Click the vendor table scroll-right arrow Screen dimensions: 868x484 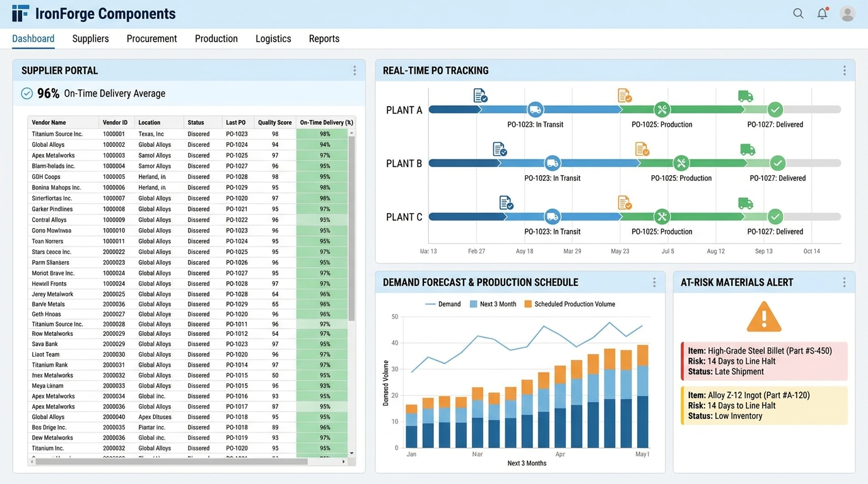coord(344,461)
